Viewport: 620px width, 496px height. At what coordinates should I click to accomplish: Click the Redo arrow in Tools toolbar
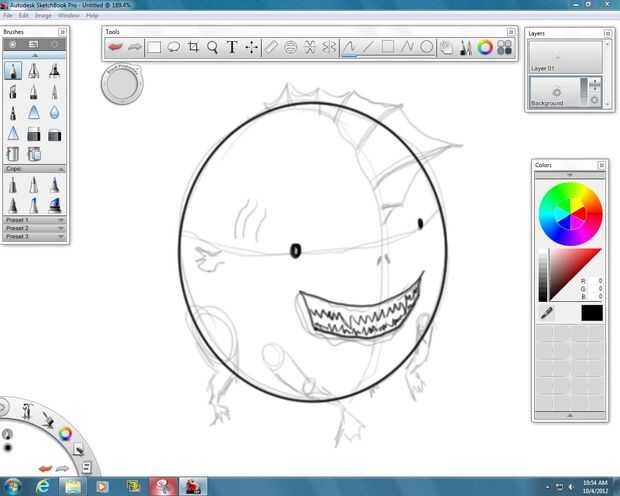135,47
